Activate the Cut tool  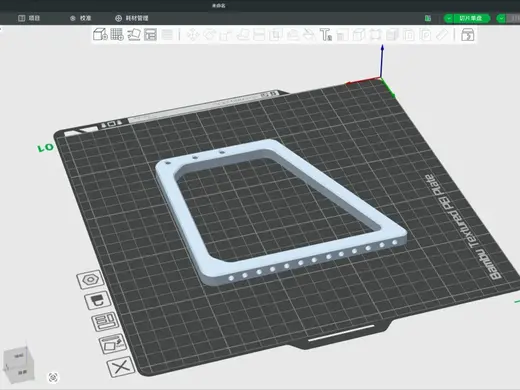pos(259,35)
